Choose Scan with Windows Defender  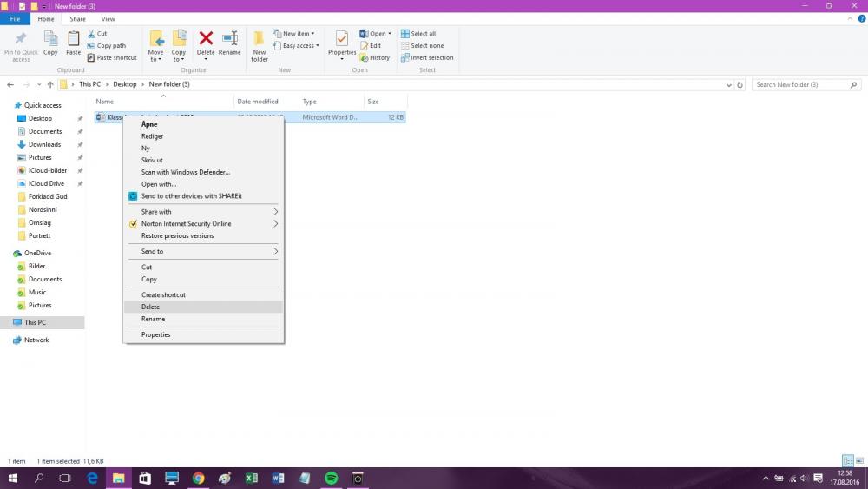pyautogui.click(x=204, y=172)
